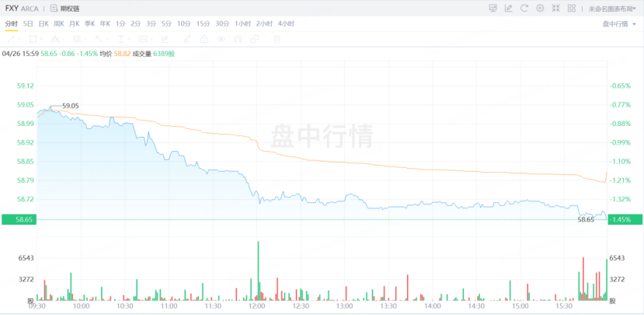Open the arrow tool dropdown arrow

coord(107,40)
